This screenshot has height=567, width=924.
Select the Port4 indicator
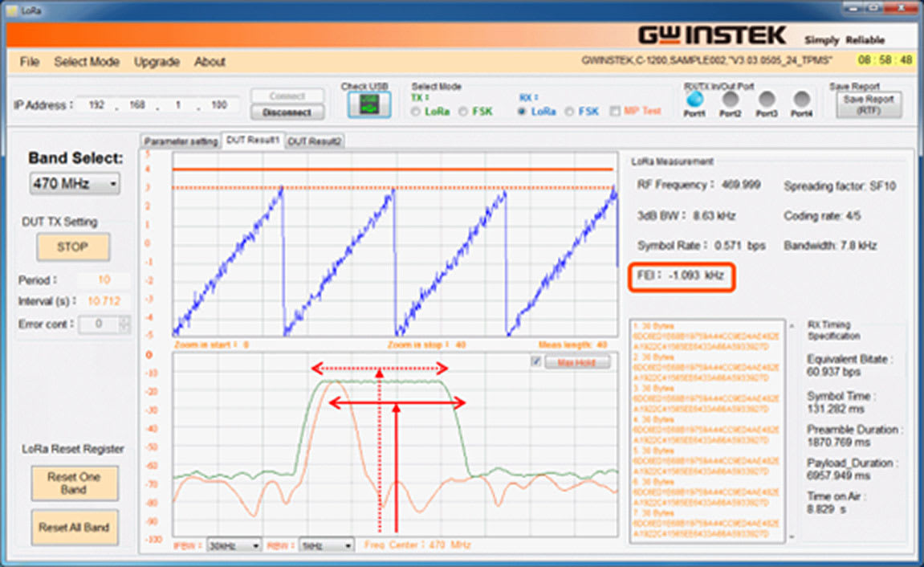[x=801, y=99]
